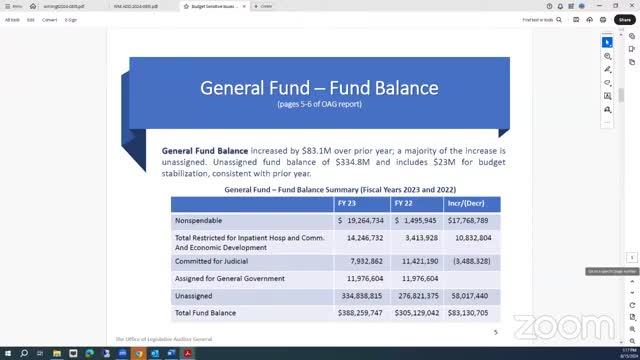Click the vertical document scrollbar thumb
This screenshot has width=640, height=360.
(x=621, y=95)
